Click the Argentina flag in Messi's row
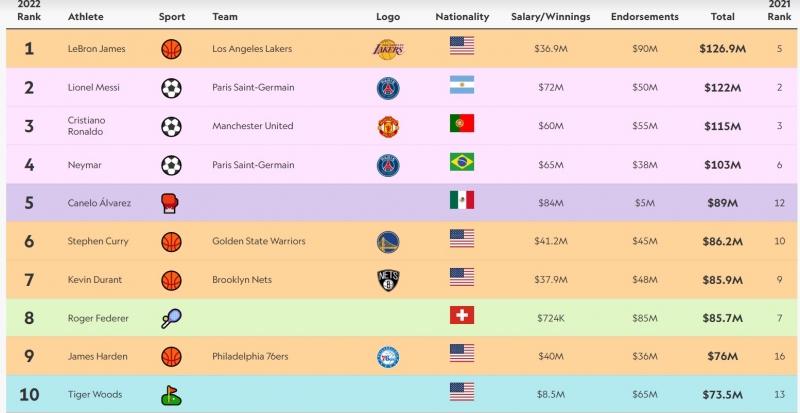800x413 pixels. pyautogui.click(x=462, y=86)
